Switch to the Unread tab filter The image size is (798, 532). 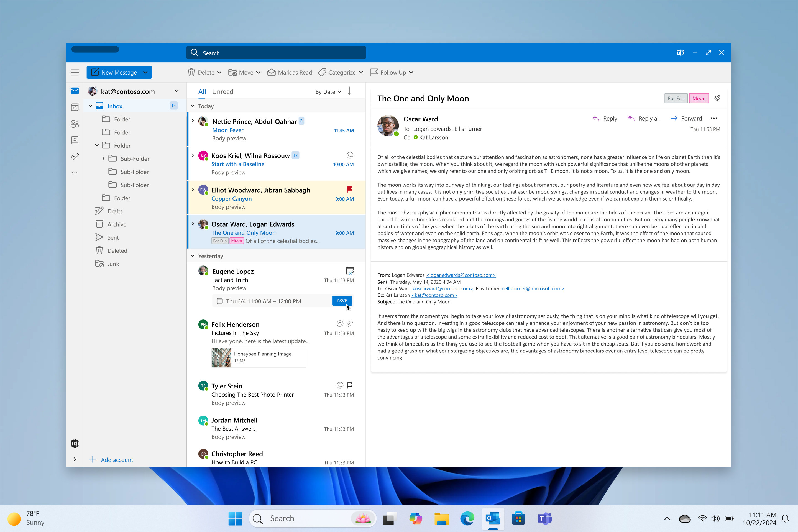pos(223,91)
